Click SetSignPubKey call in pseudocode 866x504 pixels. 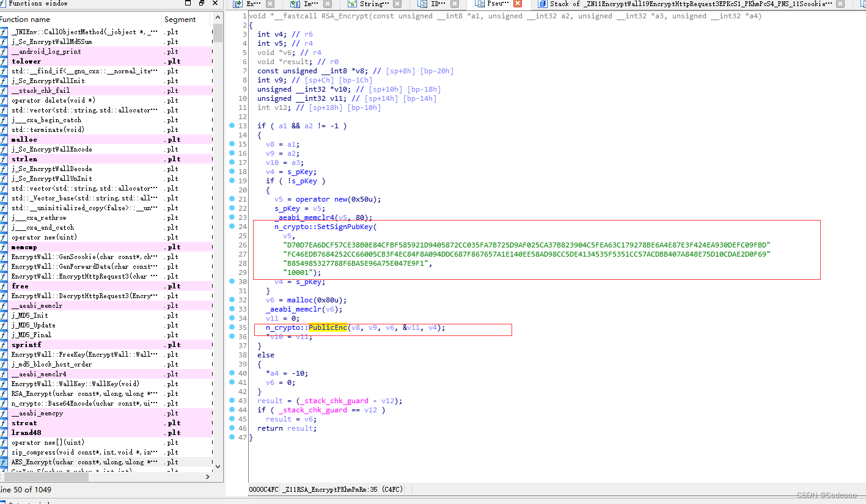point(326,227)
